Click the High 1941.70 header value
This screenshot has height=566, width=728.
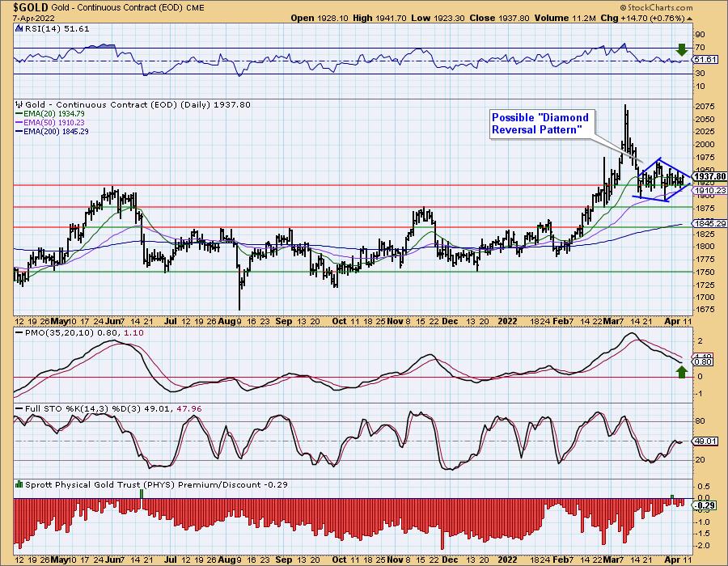[380, 18]
